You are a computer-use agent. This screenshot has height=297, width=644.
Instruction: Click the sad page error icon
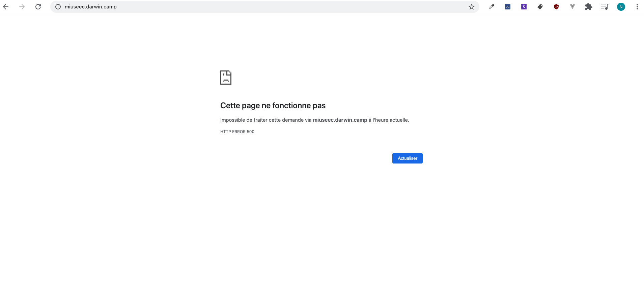[x=226, y=78]
